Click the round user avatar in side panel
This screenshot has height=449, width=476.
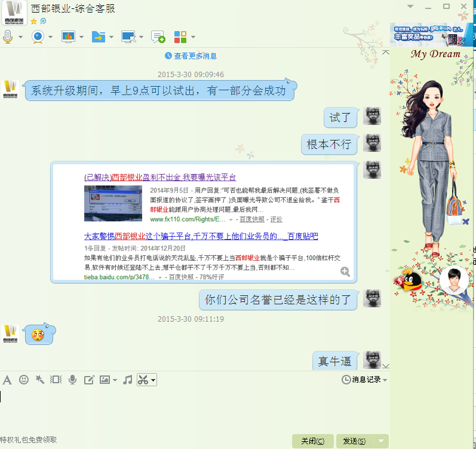[454, 280]
